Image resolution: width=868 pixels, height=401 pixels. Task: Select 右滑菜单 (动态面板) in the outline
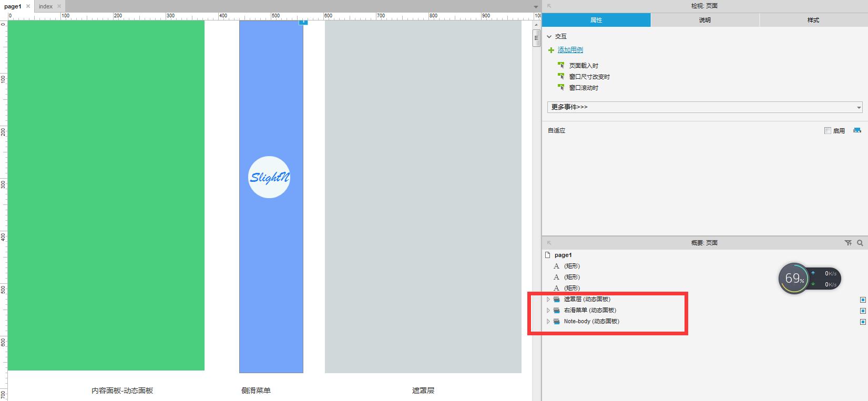(x=590, y=310)
